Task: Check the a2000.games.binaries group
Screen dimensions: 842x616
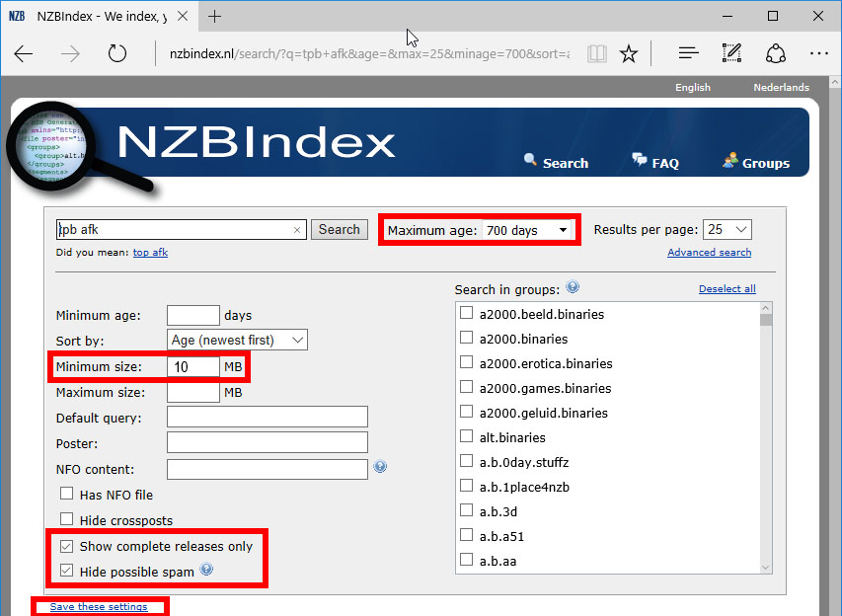Action: tap(467, 387)
